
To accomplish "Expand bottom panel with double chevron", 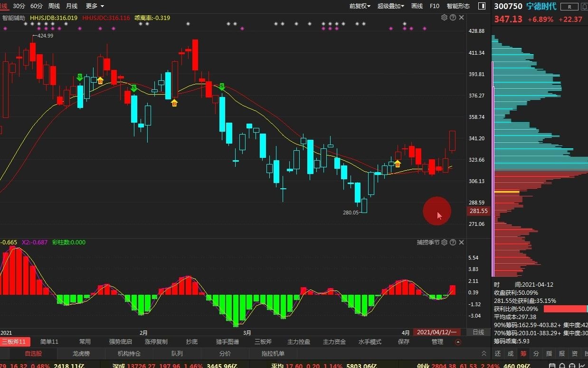I will click(x=484, y=354).
